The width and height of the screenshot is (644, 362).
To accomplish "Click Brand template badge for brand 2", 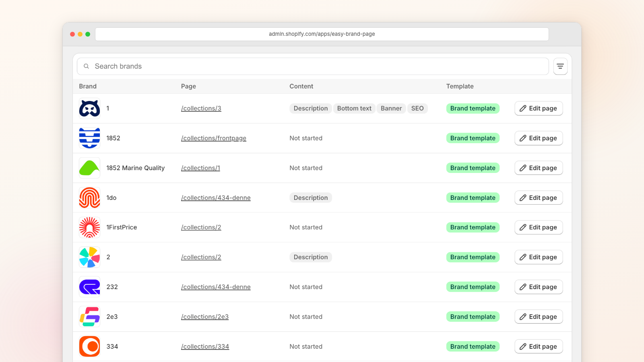I will (x=473, y=257).
